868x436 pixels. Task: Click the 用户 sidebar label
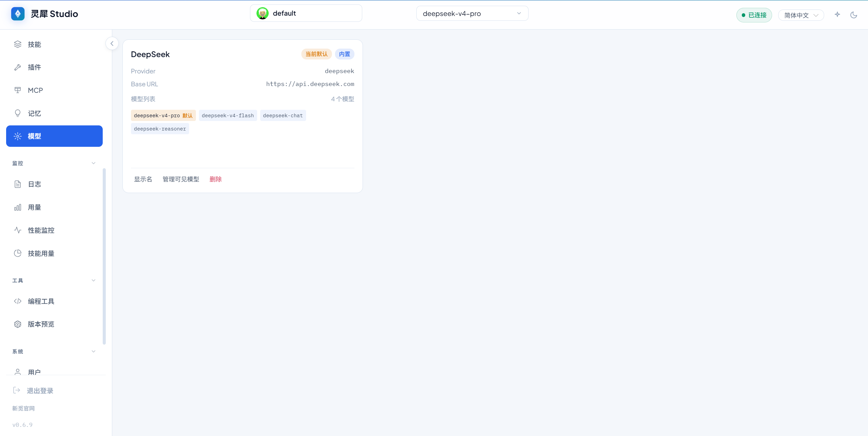point(34,372)
